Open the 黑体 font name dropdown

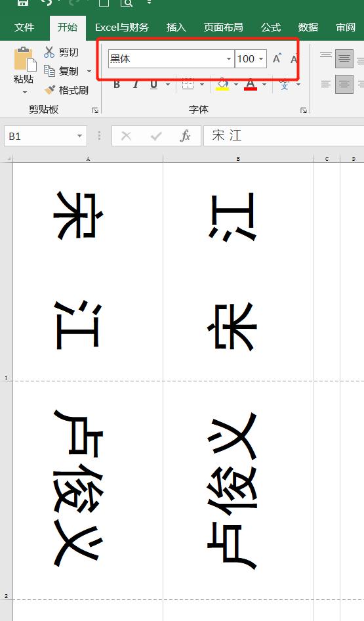[229, 59]
